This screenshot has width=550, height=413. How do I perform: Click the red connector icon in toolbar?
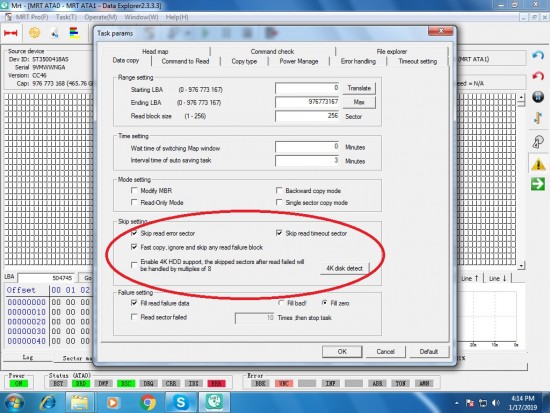pyautogui.click(x=11, y=33)
